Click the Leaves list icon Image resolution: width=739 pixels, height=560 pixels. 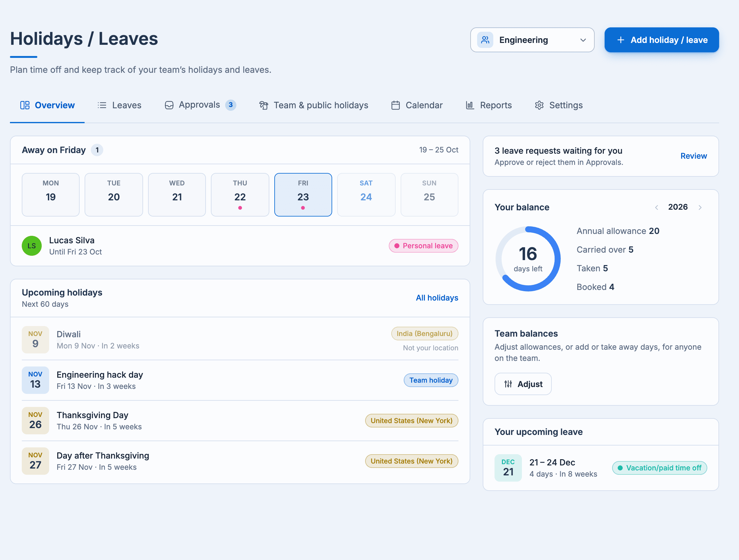click(x=102, y=105)
